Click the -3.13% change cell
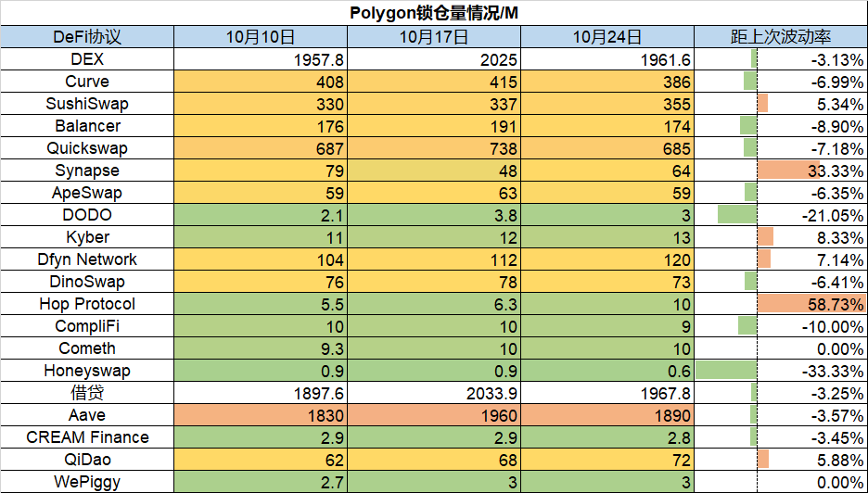The image size is (868, 493). click(781, 59)
